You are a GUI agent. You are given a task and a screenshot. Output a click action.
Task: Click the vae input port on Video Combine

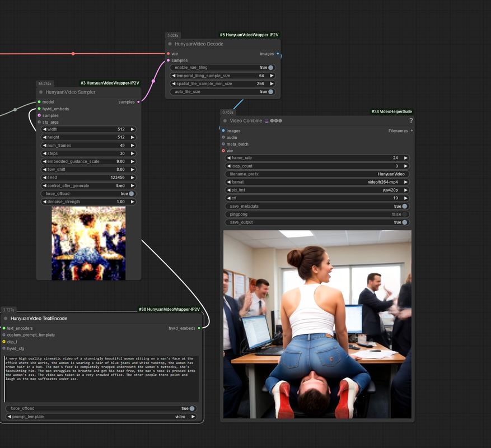(x=223, y=151)
